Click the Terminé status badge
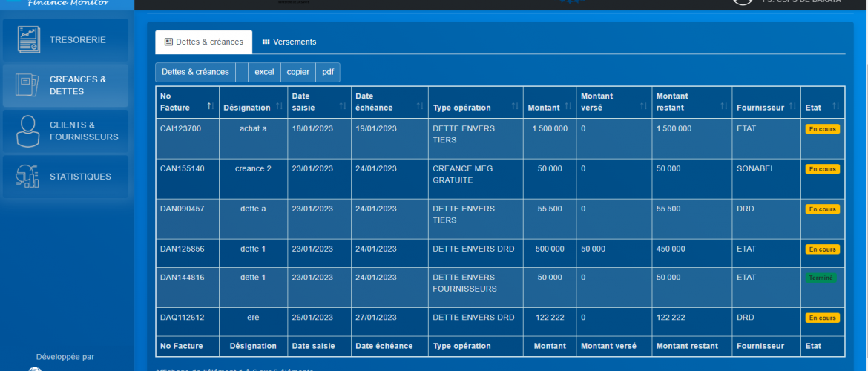The image size is (868, 371). pyautogui.click(x=821, y=278)
